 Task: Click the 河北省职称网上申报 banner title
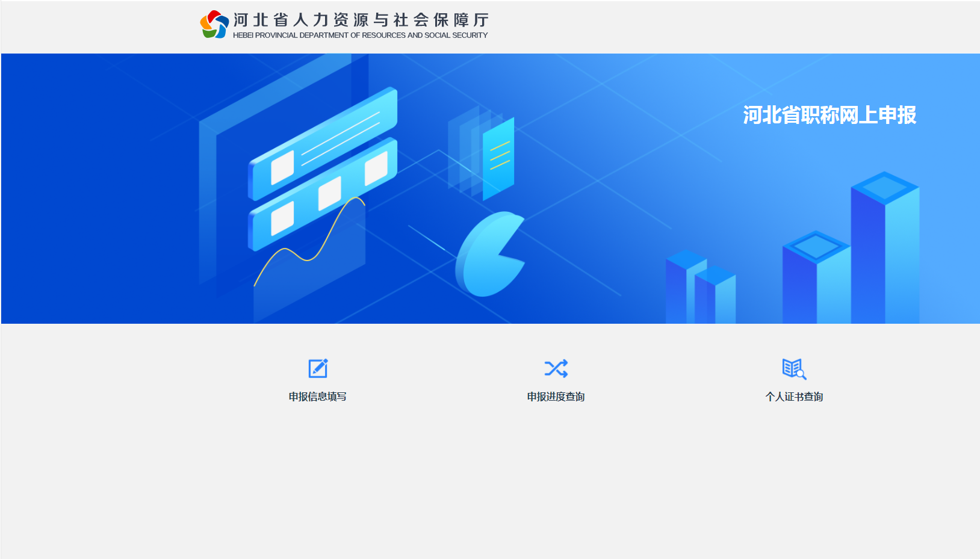(829, 115)
